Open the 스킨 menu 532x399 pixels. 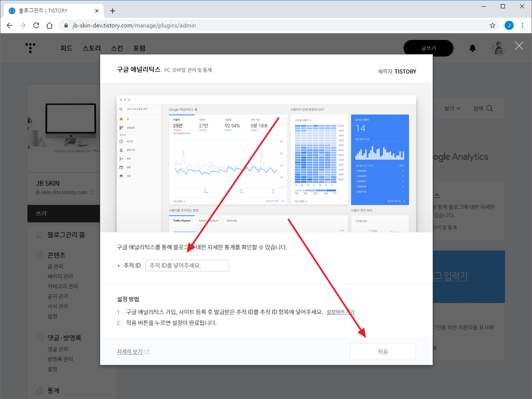coord(117,48)
